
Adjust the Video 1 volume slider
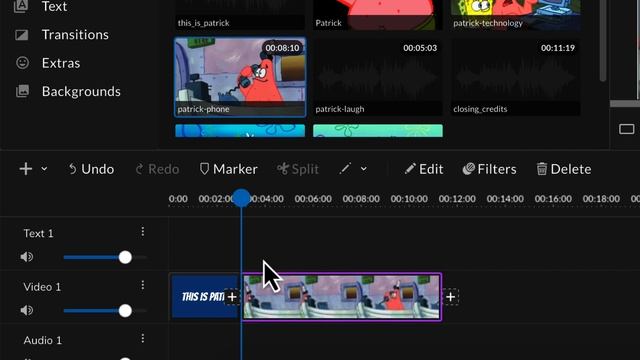[105, 311]
